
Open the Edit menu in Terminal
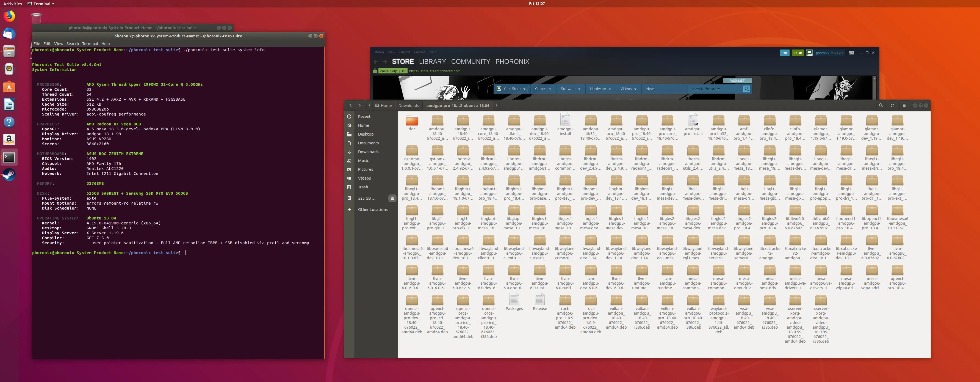[x=47, y=44]
